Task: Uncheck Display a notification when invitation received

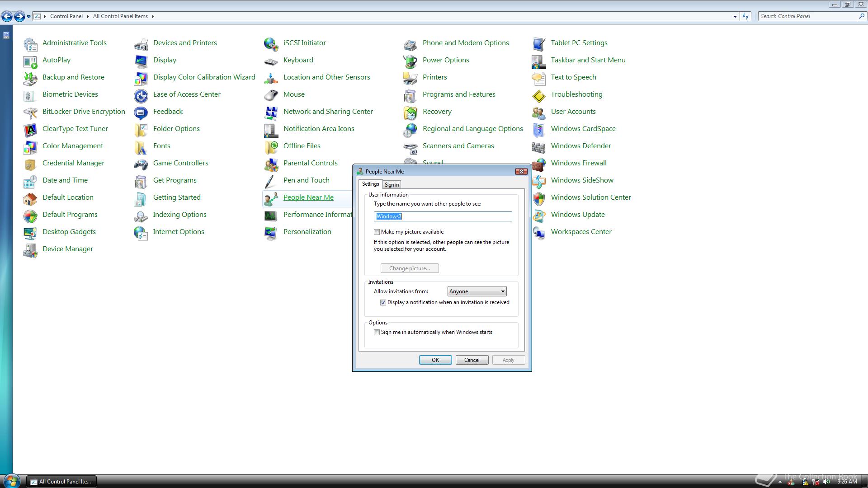Action: click(383, 302)
